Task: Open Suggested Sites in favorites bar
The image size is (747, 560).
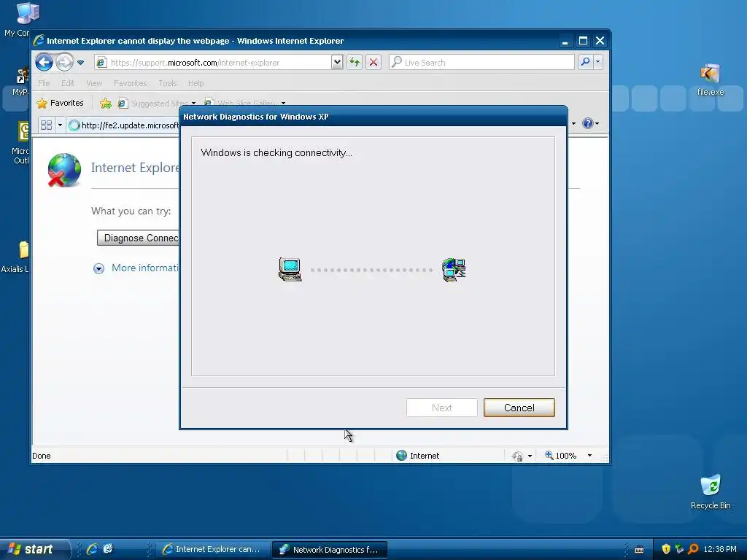Action: pos(158,103)
